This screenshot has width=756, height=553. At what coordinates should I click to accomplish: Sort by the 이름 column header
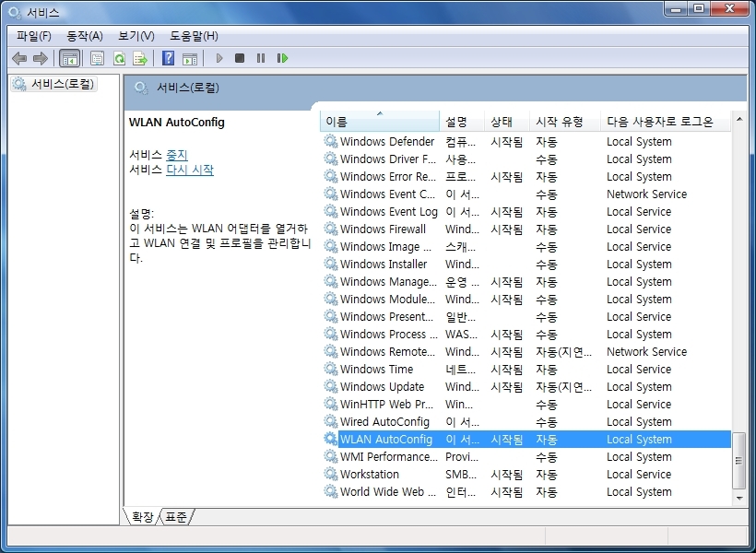[x=380, y=121]
